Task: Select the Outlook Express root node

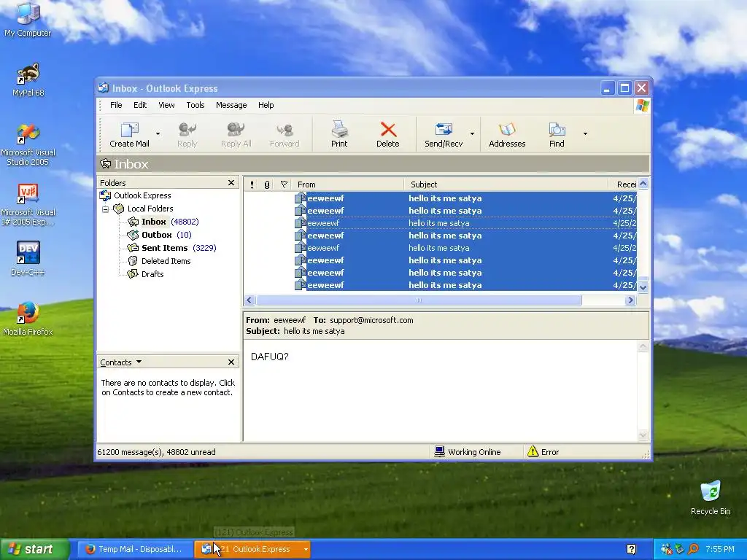Action: coord(142,195)
